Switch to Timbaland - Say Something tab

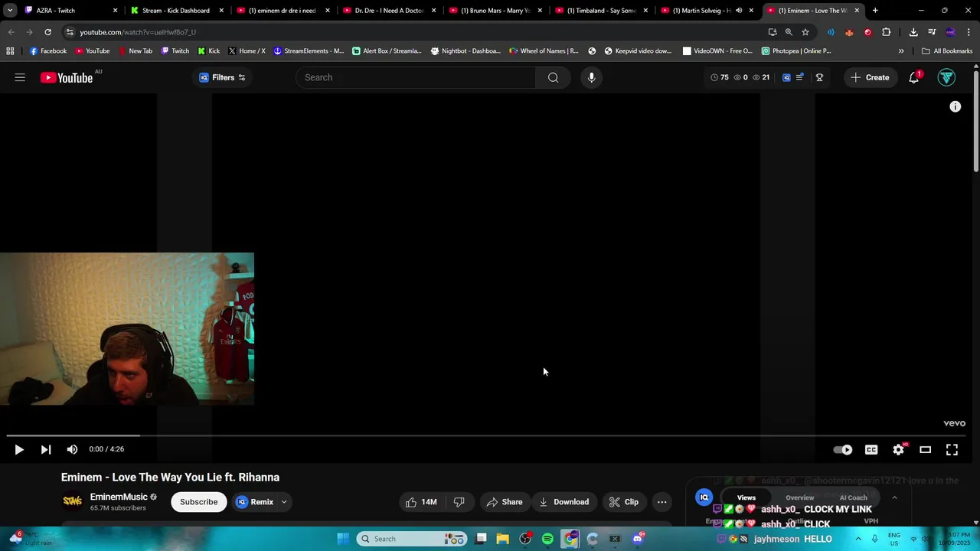[x=602, y=11]
